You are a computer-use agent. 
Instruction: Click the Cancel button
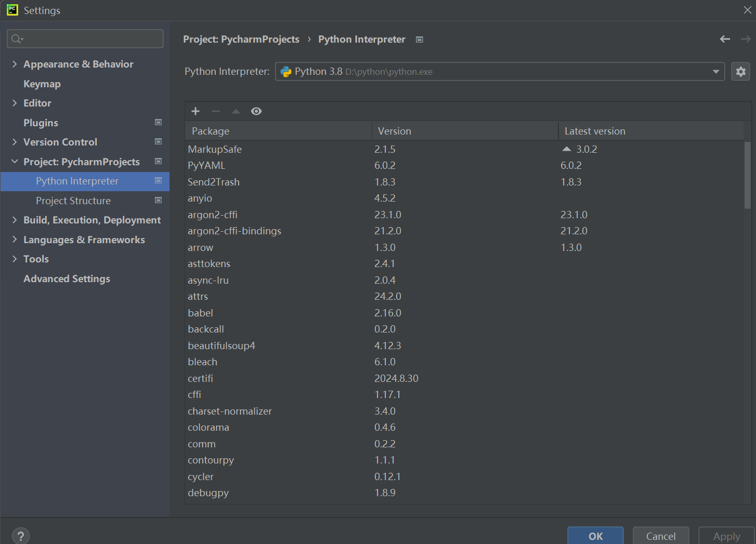tap(661, 536)
